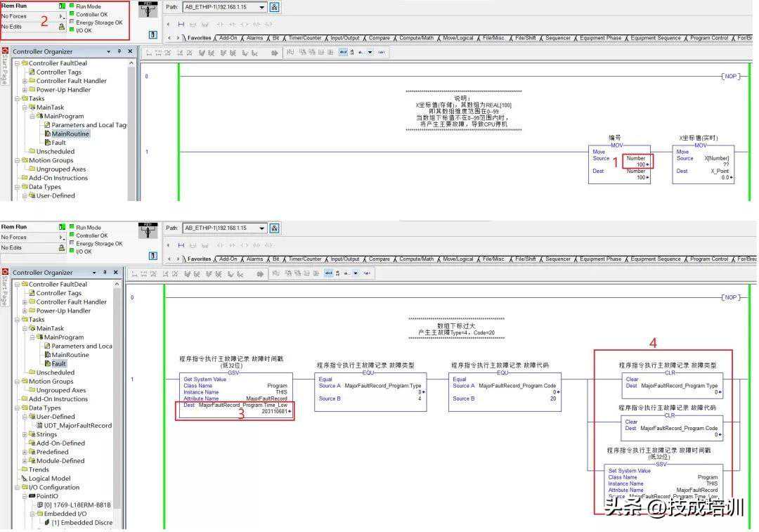The height and width of the screenshot is (532, 759).
Task: Select the MainRoutine item in lower window tree
Action: 70,355
